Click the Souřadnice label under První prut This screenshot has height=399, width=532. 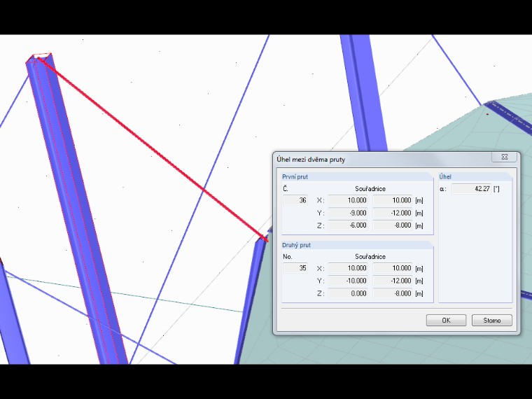pos(370,188)
